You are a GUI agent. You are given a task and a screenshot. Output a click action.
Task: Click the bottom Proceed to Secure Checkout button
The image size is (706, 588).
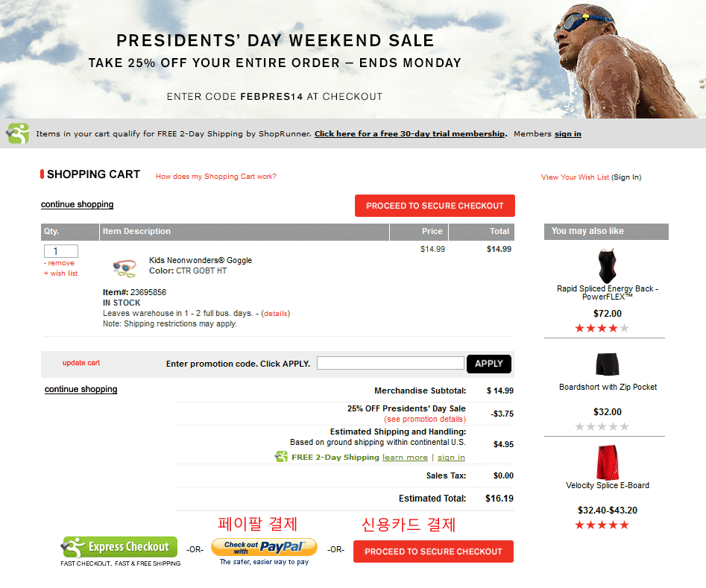(433, 551)
